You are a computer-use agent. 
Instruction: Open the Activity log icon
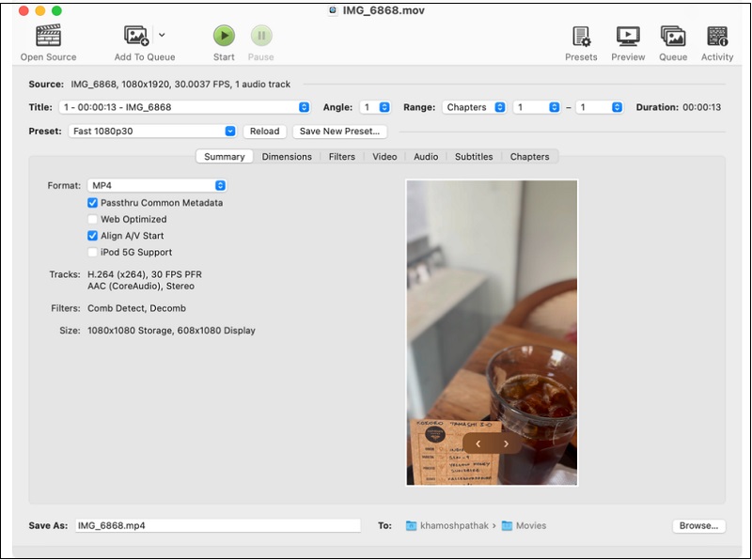[717, 37]
